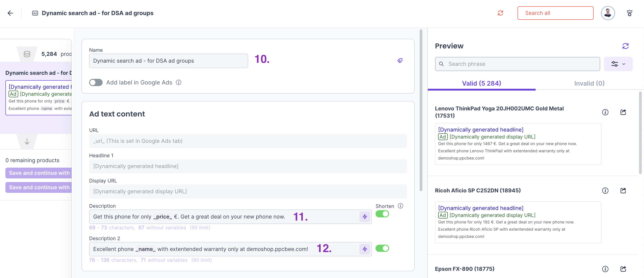Click the red sync icon in header
Image resolution: width=644 pixels, height=278 pixels.
(x=500, y=13)
